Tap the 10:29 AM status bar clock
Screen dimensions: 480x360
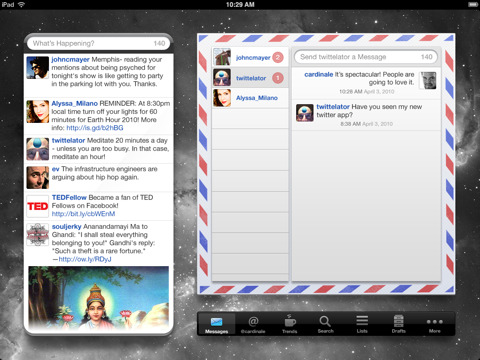(240, 5)
